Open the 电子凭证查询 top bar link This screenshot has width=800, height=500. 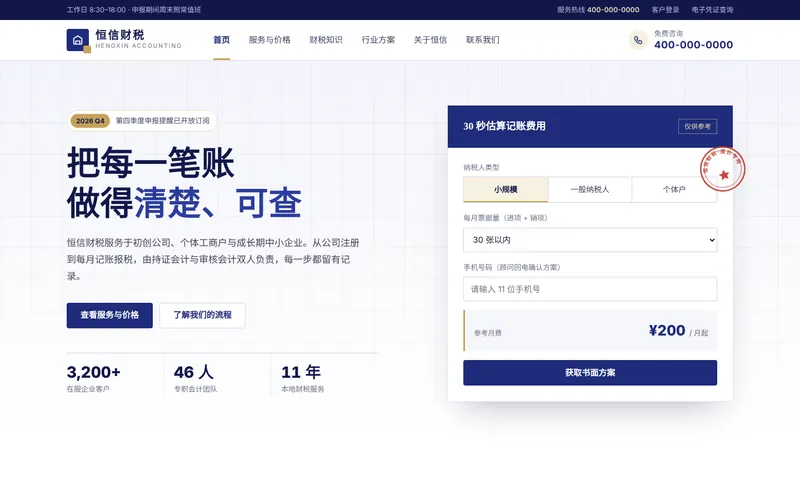click(x=712, y=10)
